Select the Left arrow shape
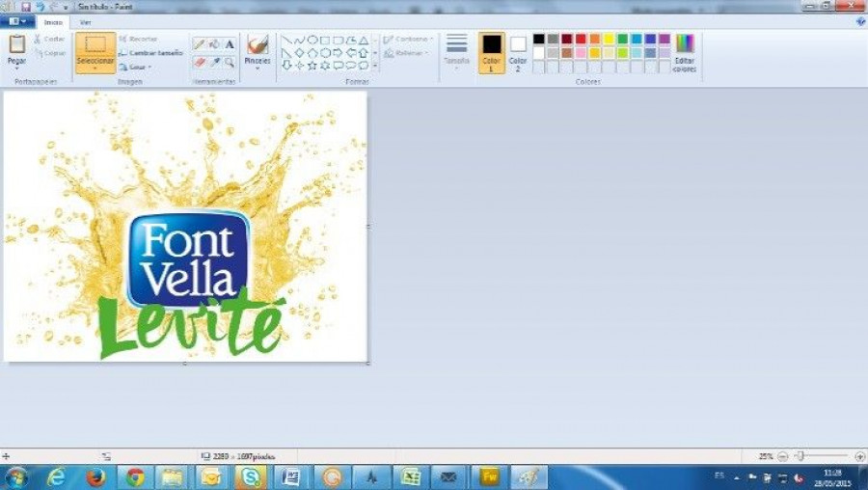This screenshot has height=490, width=868. 351,53
